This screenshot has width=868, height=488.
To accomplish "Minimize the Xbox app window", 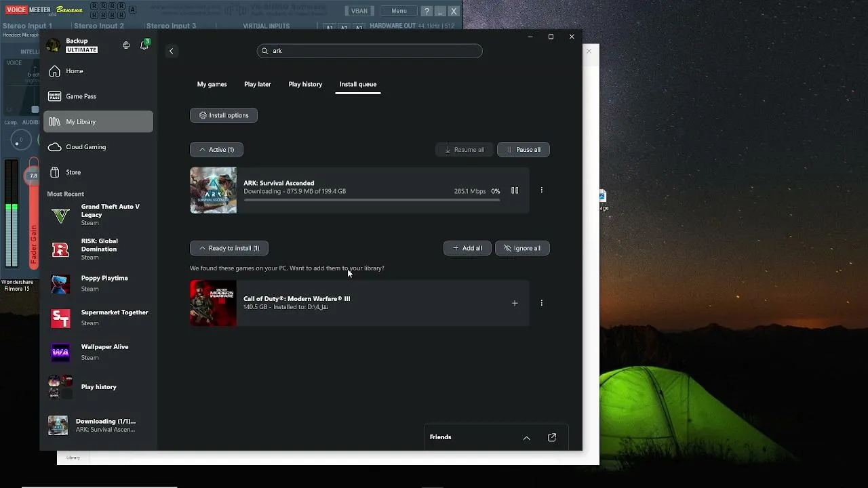I will click(530, 37).
